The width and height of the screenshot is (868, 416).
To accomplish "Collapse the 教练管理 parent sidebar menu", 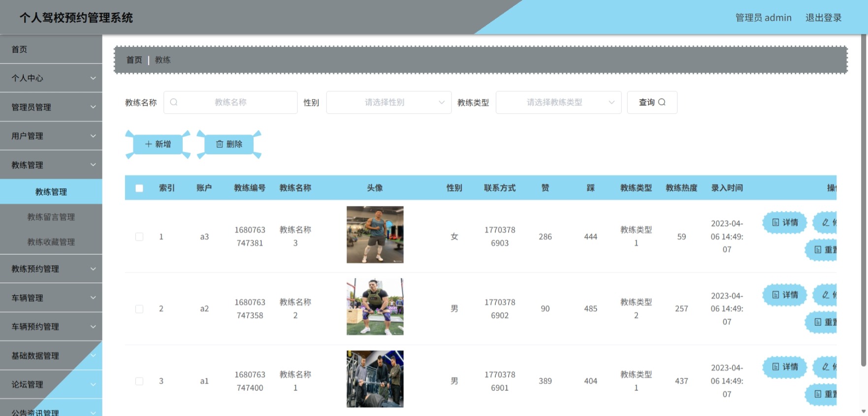I will point(51,165).
